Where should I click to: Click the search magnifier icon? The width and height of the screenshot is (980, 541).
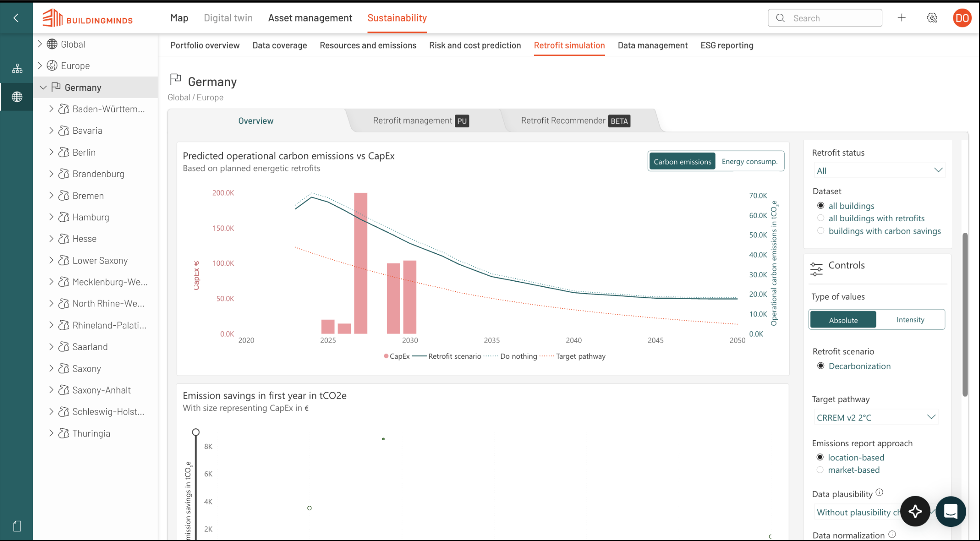coord(780,18)
